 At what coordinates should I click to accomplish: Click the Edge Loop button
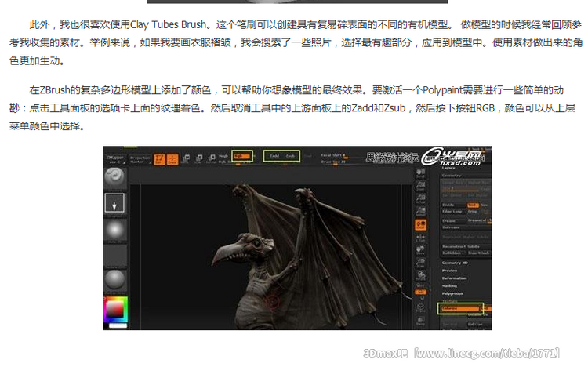(x=453, y=211)
